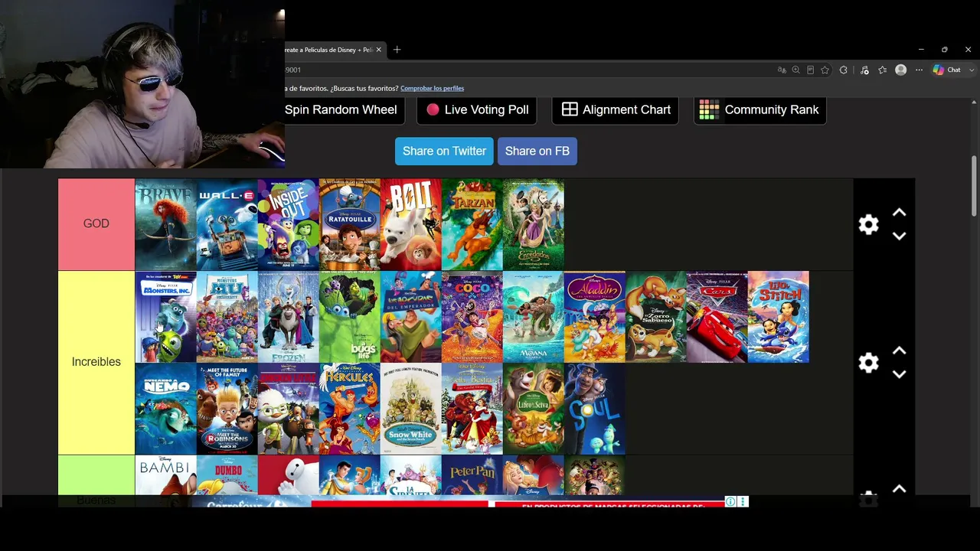
Task: Select the A Bug's Life poster
Action: (350, 317)
